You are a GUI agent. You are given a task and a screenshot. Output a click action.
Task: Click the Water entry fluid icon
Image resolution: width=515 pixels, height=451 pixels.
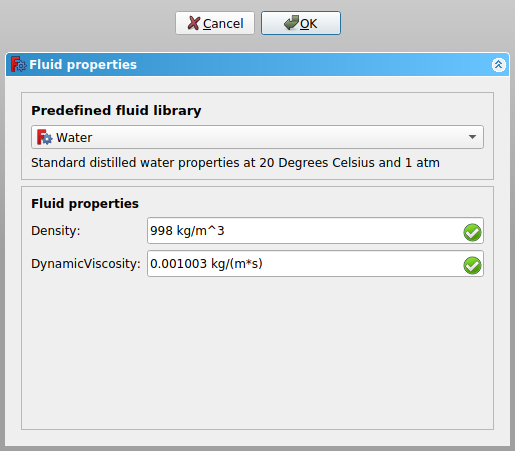(44, 137)
